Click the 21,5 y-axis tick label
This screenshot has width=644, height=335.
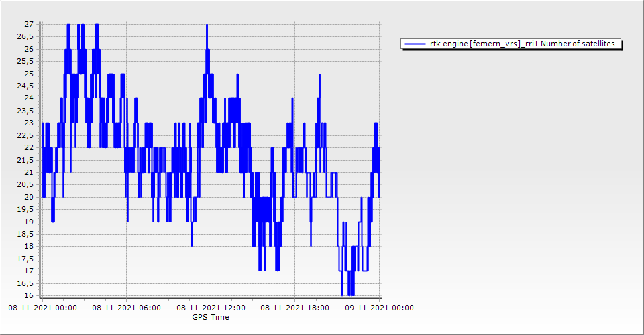(x=25, y=160)
